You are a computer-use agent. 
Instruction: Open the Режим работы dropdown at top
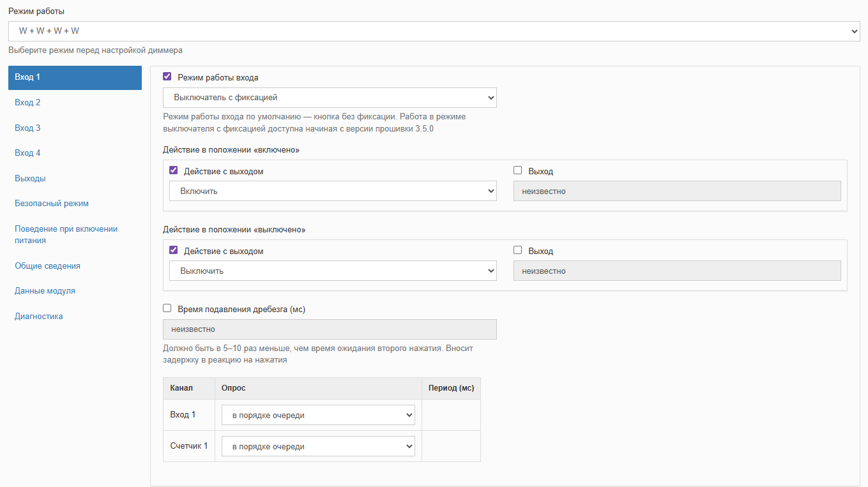434,31
